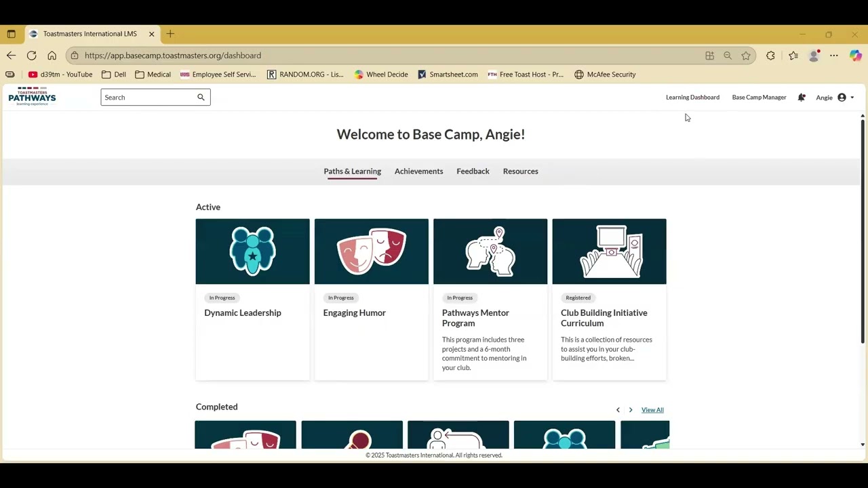Open the Free Toast Host bookmark
Image resolution: width=868 pixels, height=488 pixels.
tap(526, 75)
